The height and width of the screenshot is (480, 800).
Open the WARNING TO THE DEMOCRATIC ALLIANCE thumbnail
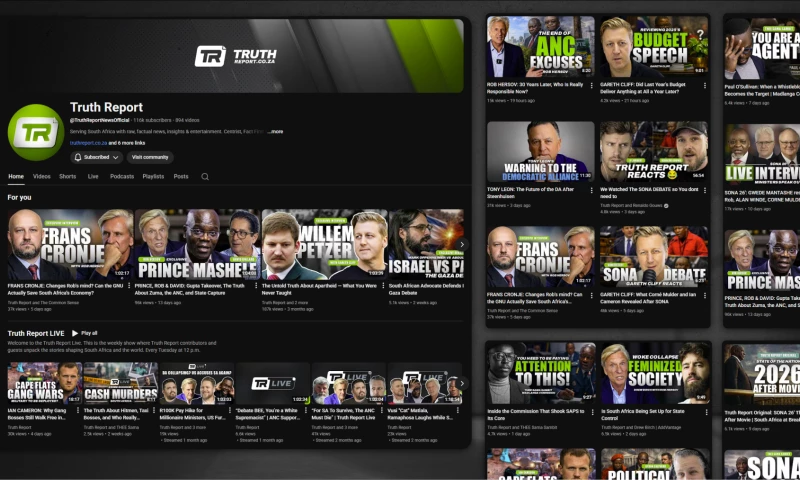tap(540, 151)
